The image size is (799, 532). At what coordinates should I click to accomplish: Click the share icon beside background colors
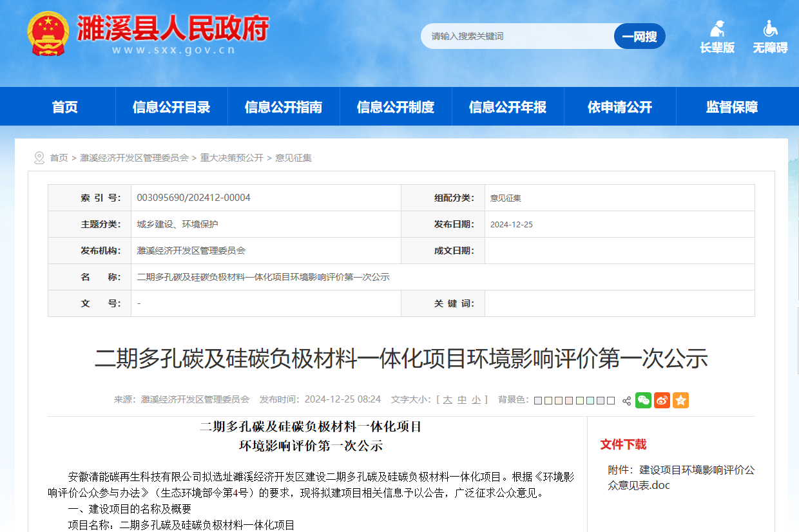pos(626,401)
